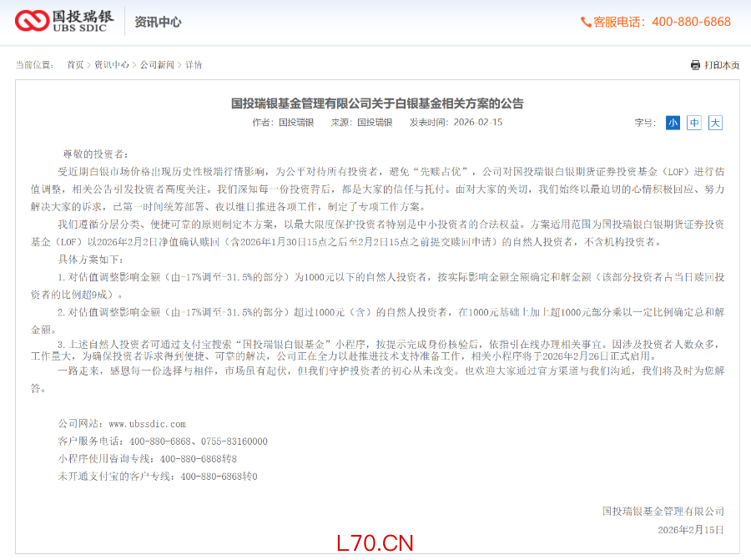This screenshot has height=560, width=751.
Task: Click author text 作者：国投瑞银
Action: coord(283,123)
